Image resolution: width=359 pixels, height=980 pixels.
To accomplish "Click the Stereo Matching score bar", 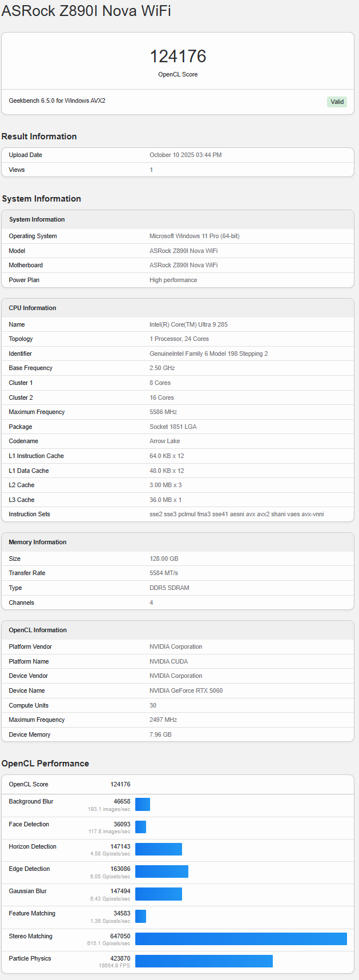I will (x=241, y=939).
